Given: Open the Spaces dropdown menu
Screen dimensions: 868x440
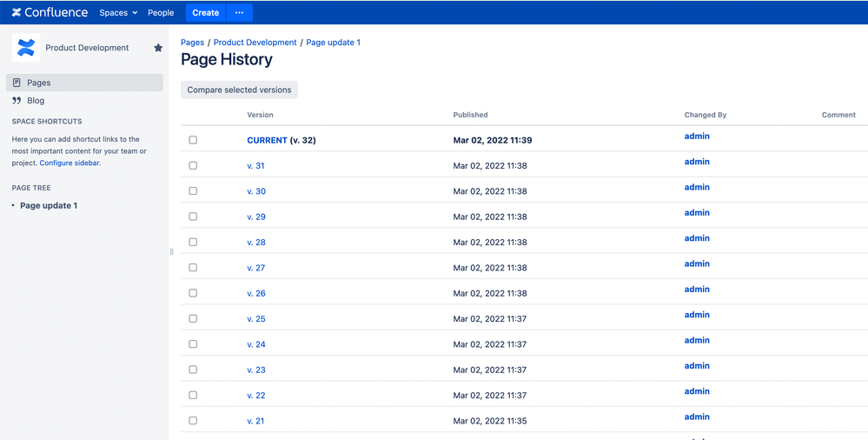Looking at the screenshot, I should tap(118, 13).
